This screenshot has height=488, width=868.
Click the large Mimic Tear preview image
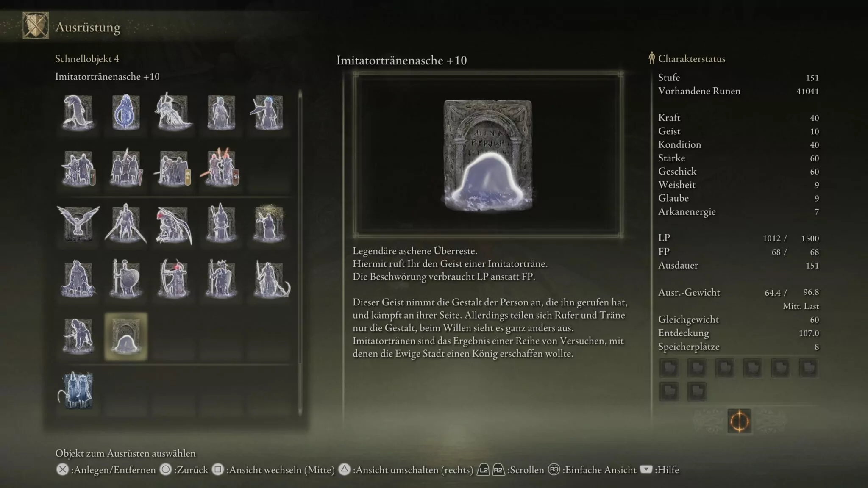point(488,155)
